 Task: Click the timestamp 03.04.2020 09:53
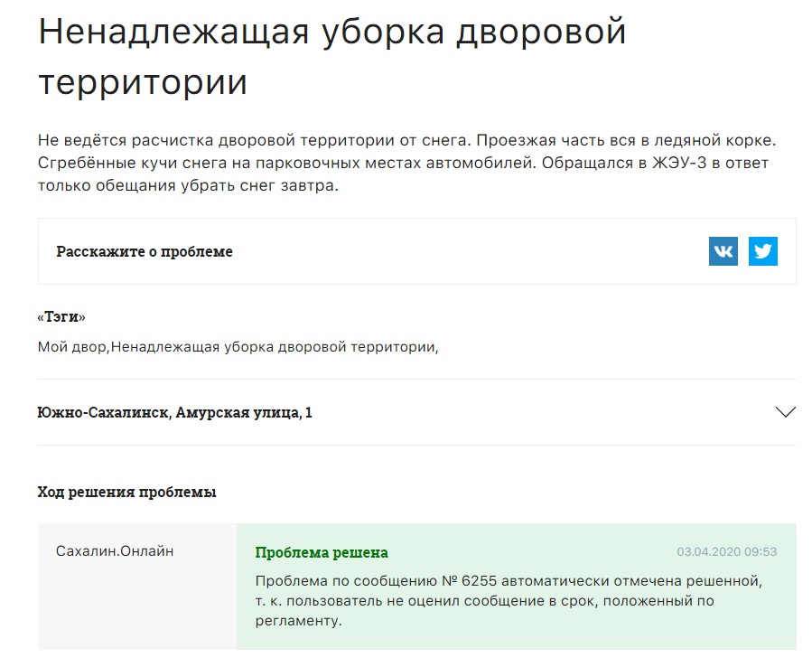[x=727, y=551]
